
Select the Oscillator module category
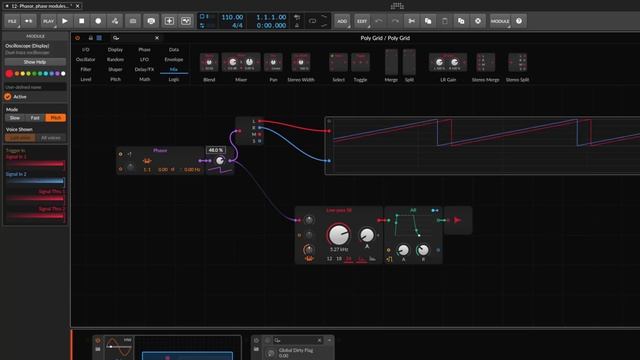[86, 60]
